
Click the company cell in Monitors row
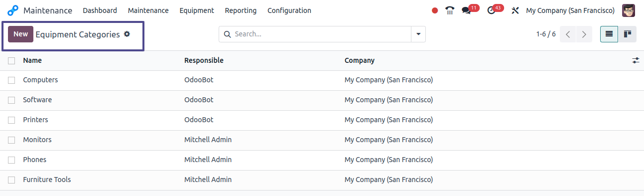pos(388,140)
